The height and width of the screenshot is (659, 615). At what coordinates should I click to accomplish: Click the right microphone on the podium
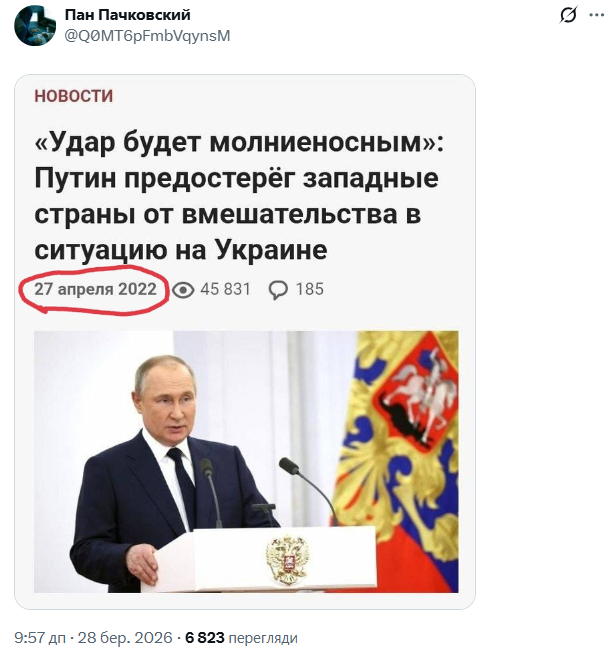click(x=290, y=465)
